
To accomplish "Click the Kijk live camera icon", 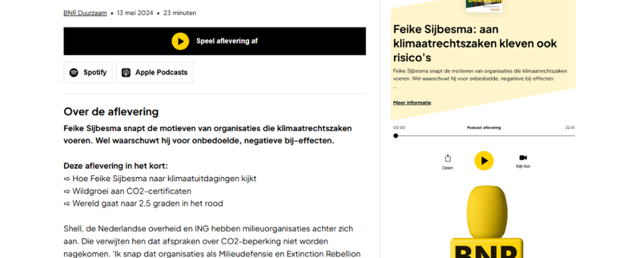I will point(523,158).
